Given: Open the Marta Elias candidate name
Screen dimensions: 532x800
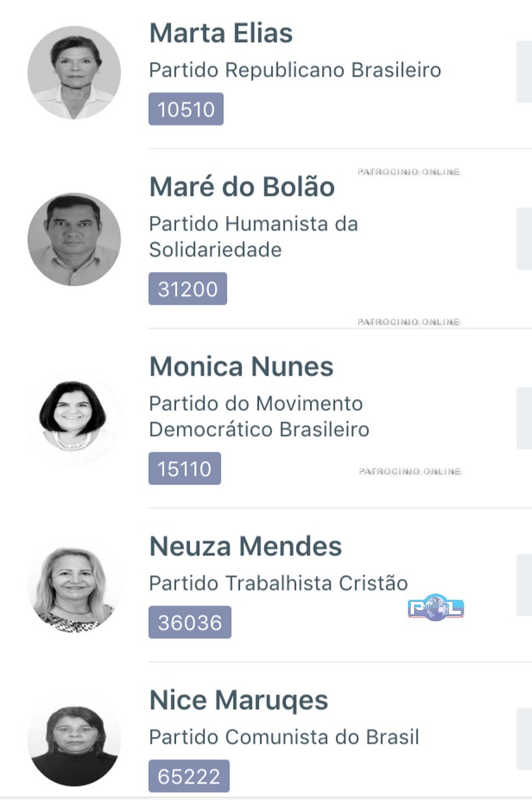Looking at the screenshot, I should tap(221, 33).
